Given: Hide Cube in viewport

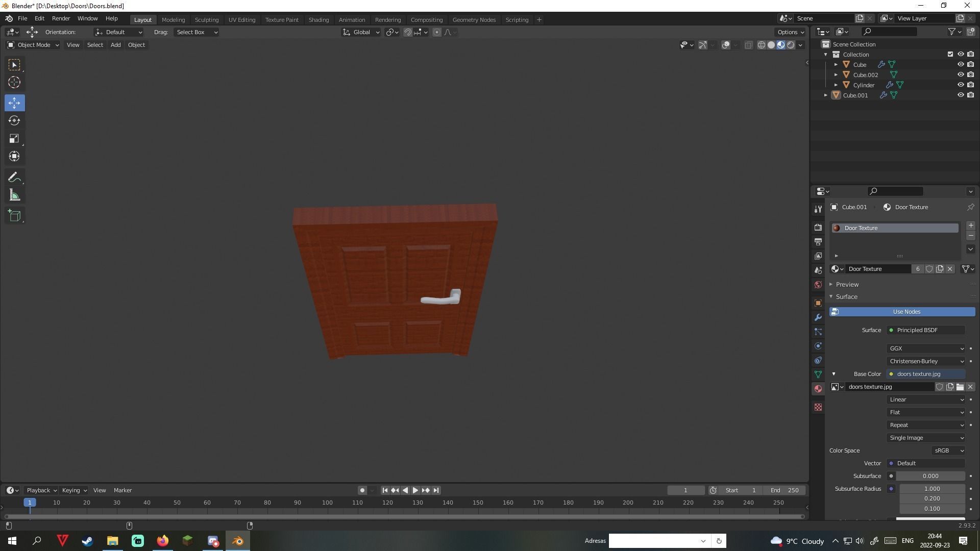Looking at the screenshot, I should 960,64.
